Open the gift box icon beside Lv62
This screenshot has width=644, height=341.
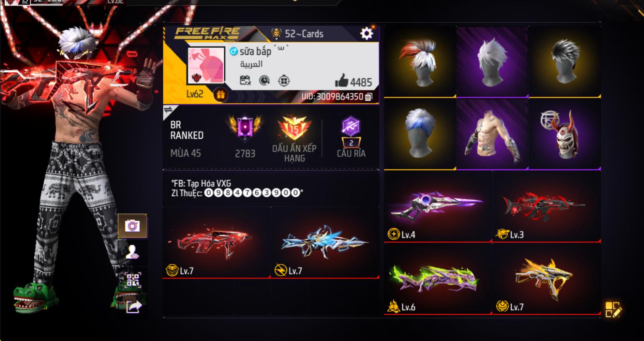(x=220, y=95)
